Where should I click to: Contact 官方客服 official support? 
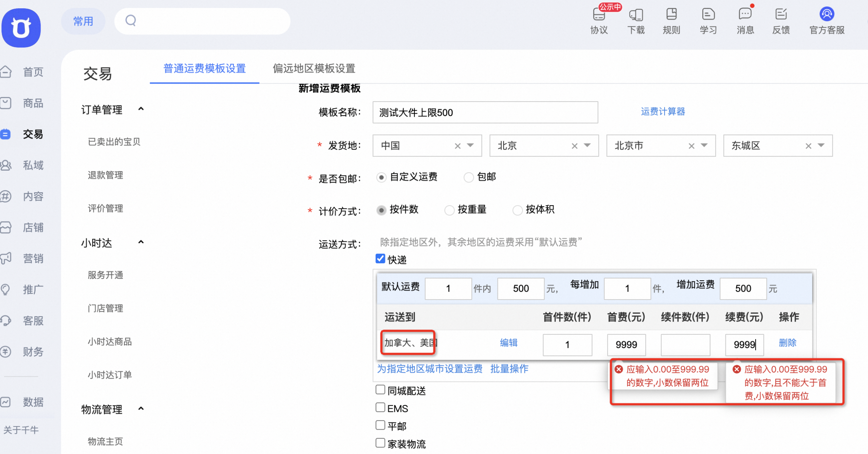click(x=827, y=21)
